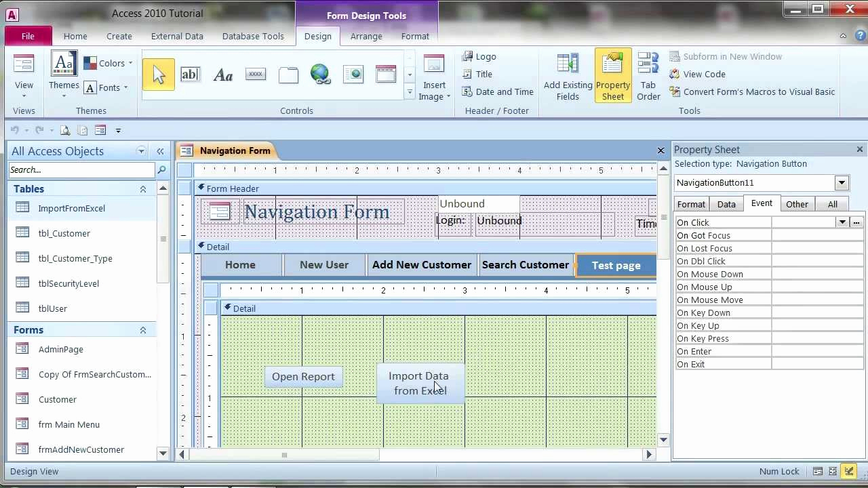Insert a Button control from the ribbon
This screenshot has height=488, width=868.
point(256,74)
